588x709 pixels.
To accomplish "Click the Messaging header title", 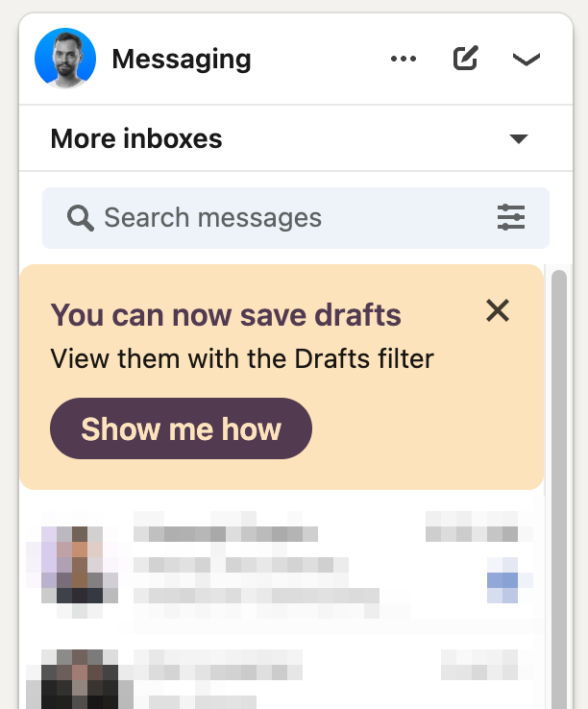I will coord(182,60).
